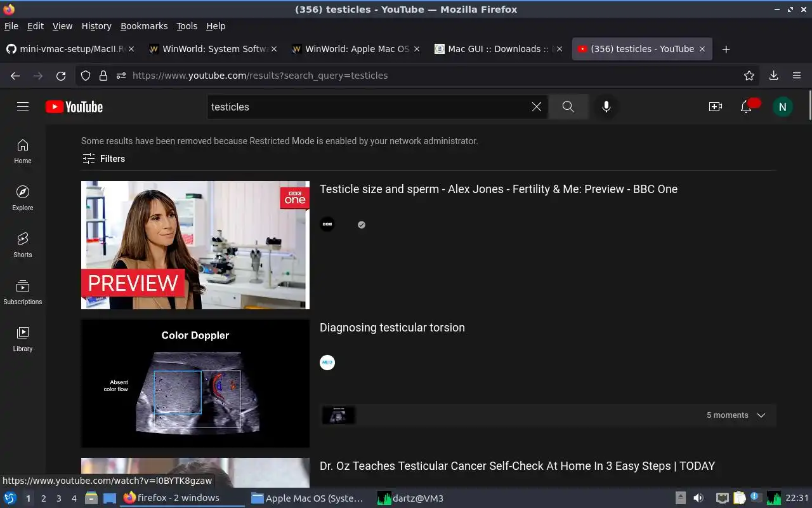Click the small moments preview thumbnail
This screenshot has width=812, height=508.
point(339,415)
